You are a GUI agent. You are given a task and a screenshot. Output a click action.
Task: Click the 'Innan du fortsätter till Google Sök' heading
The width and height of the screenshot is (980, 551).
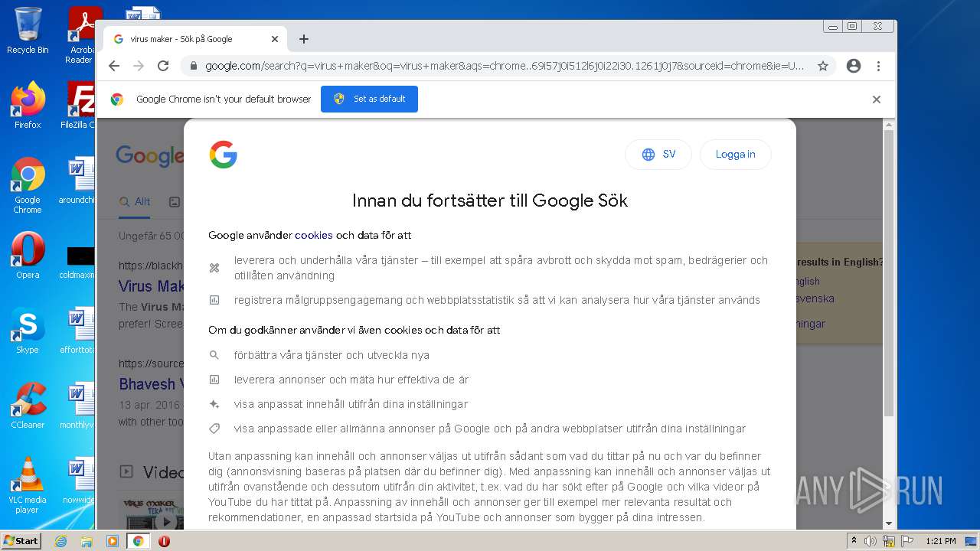(x=490, y=201)
